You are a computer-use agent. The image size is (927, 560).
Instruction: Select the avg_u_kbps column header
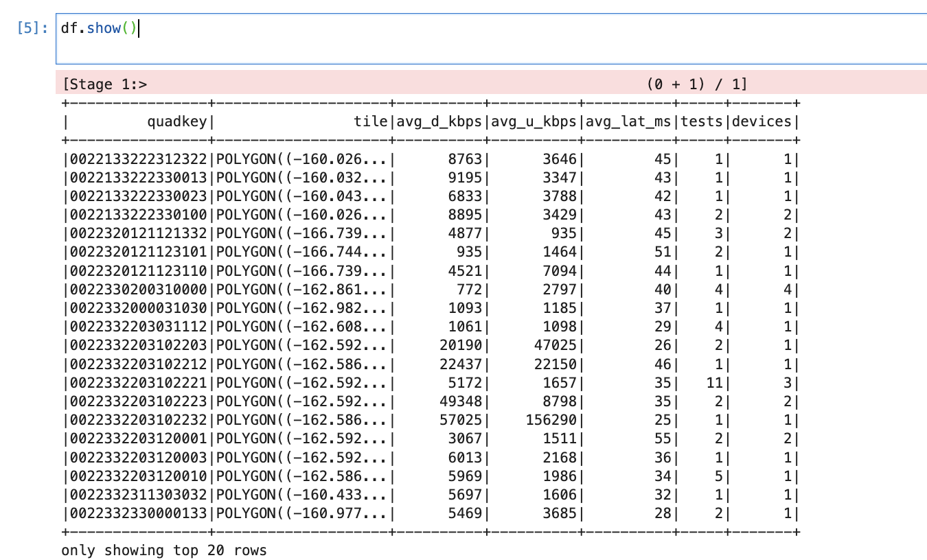click(x=534, y=121)
